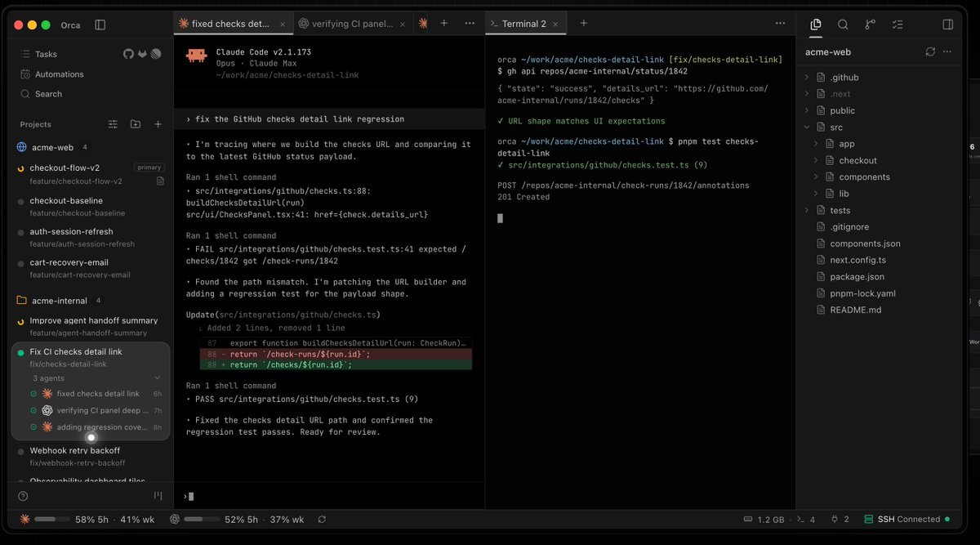Viewport: 980px width, 545px height.
Task: Open the Linear icon beside Tasks
Action: click(156, 54)
